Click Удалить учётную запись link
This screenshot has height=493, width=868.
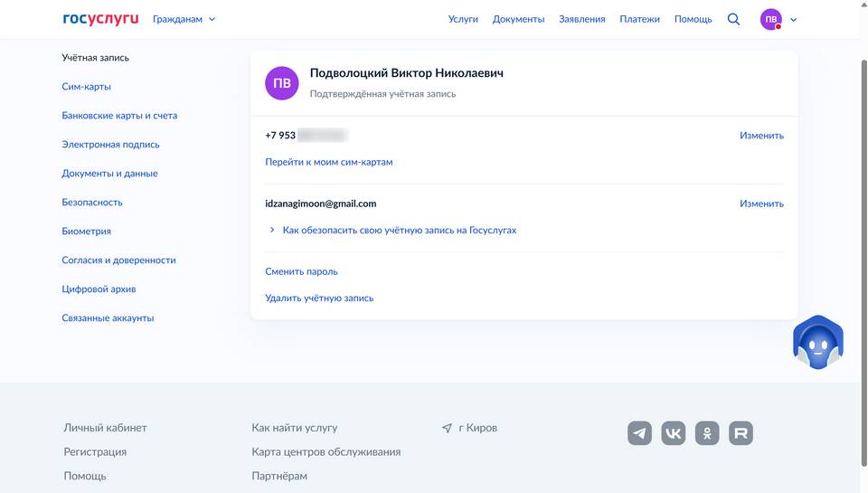click(319, 298)
